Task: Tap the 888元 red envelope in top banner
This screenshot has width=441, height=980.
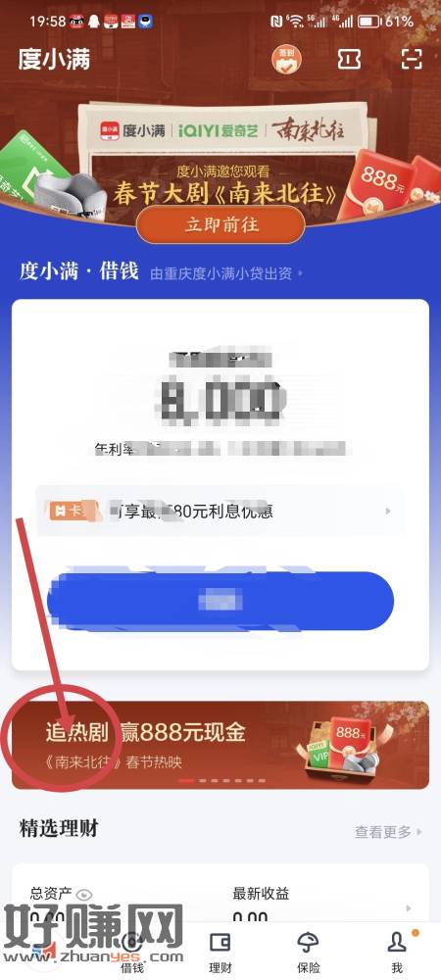Action: tap(376, 184)
